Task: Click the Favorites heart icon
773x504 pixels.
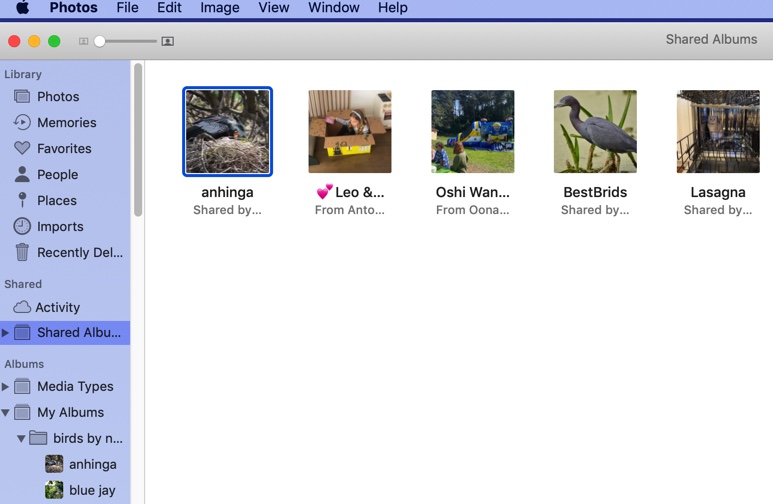Action: (x=22, y=148)
